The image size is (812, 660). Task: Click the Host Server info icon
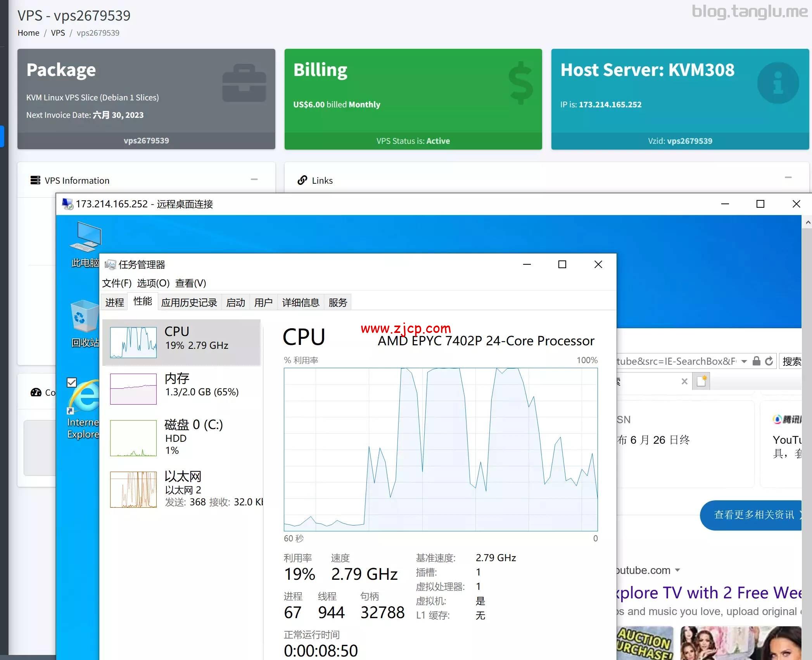(778, 83)
